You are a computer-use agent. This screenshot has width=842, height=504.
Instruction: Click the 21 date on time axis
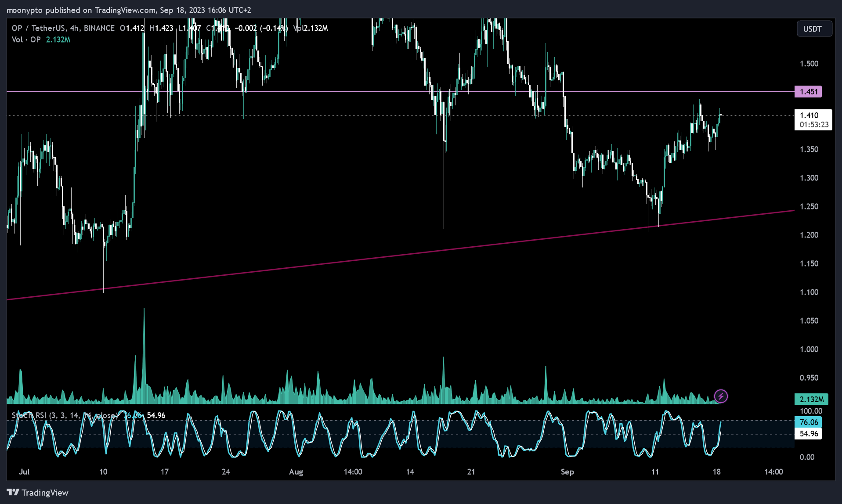471,472
